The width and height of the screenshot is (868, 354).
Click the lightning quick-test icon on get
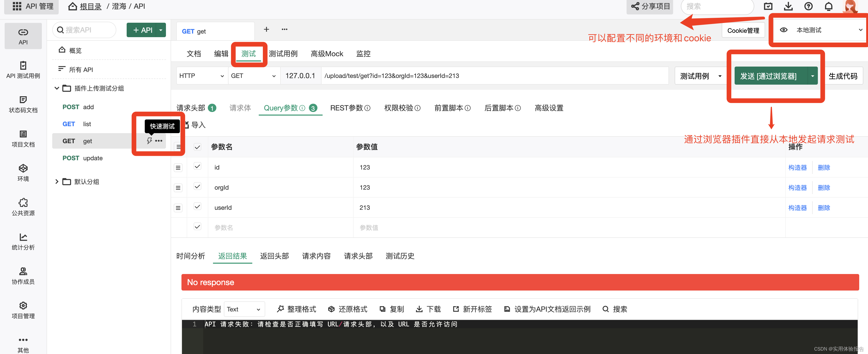(x=149, y=141)
